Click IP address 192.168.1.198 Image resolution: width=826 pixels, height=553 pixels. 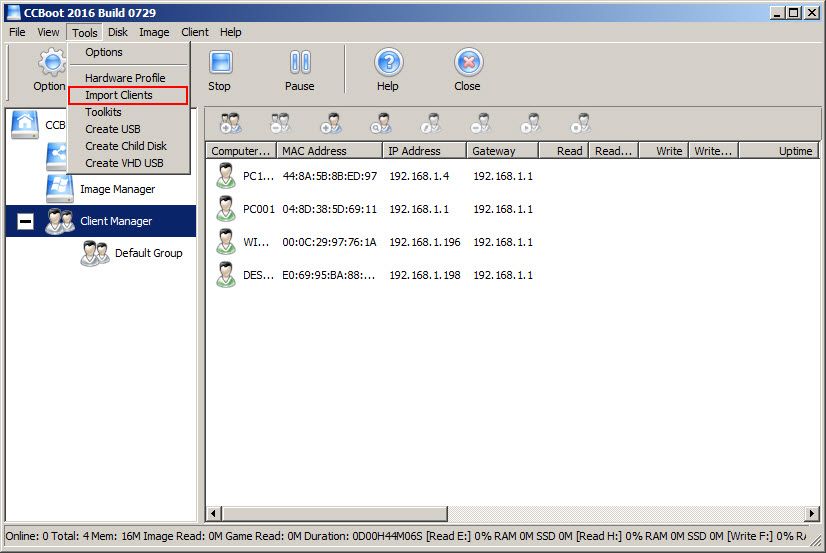pyautogui.click(x=425, y=275)
